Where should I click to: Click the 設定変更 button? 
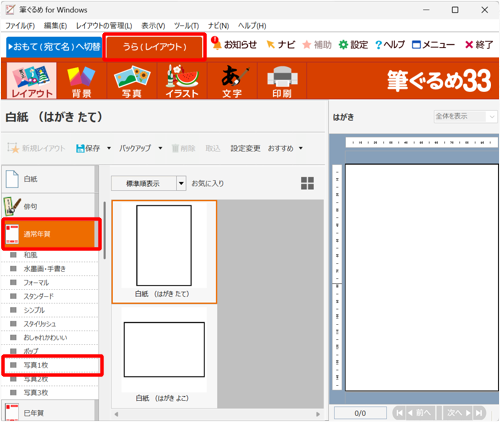click(x=245, y=148)
